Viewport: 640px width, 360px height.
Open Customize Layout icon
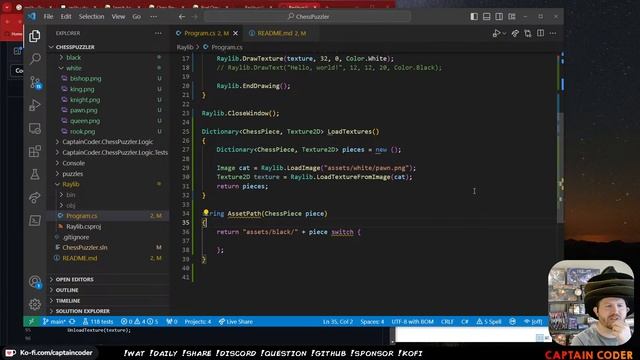512,17
